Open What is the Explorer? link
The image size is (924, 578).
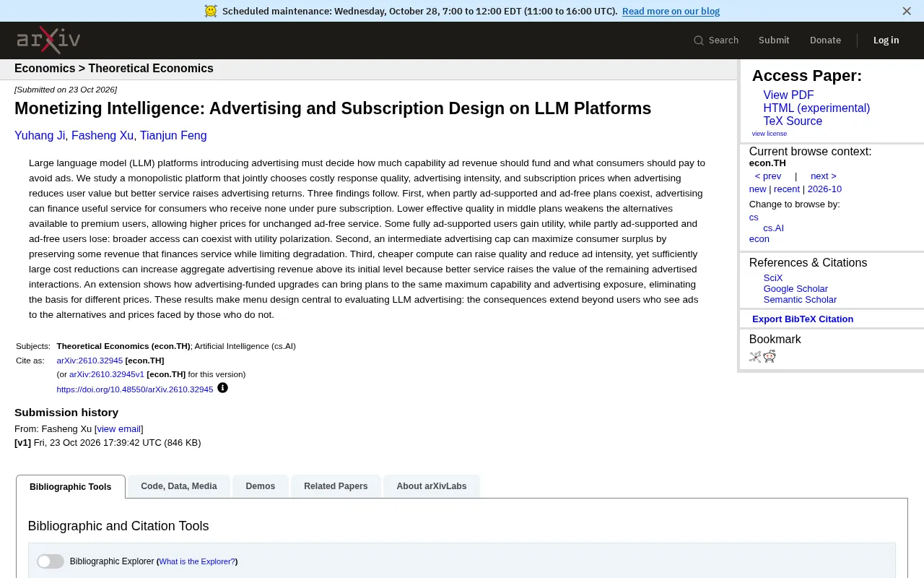(197, 561)
